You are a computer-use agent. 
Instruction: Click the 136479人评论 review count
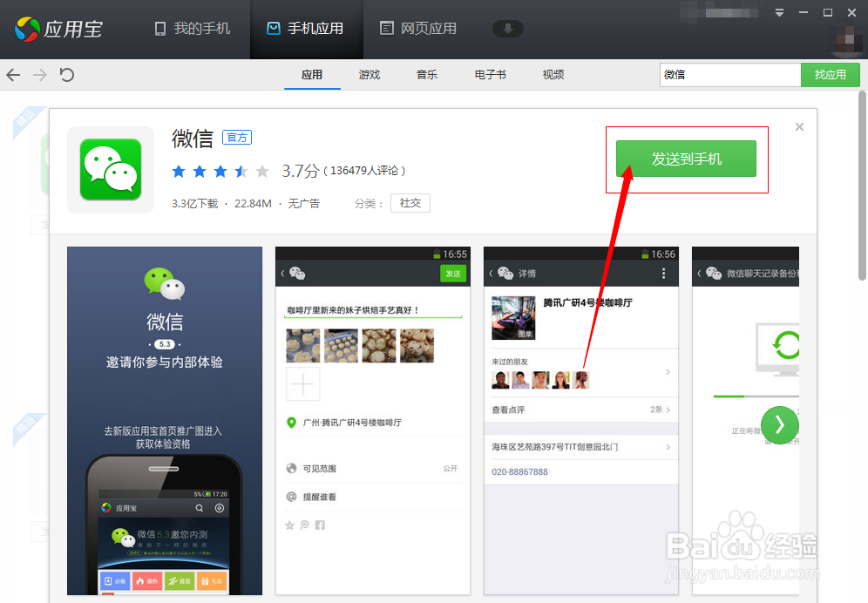coord(364,171)
